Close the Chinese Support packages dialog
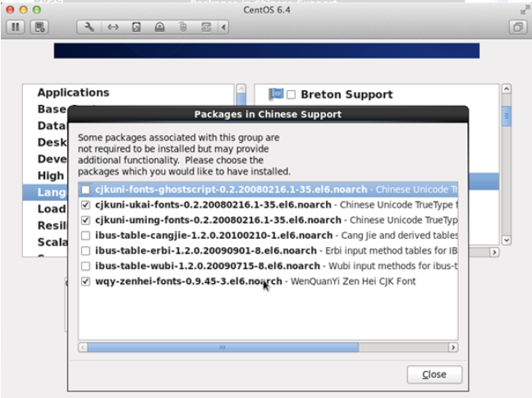The height and width of the screenshot is (398, 532). pyautogui.click(x=434, y=374)
